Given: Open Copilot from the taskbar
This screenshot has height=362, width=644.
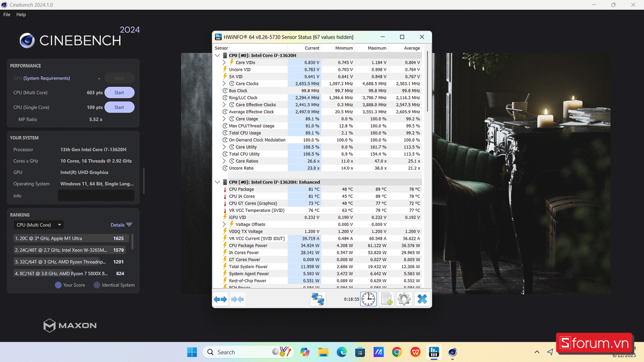Looking at the screenshot, I should (x=305, y=352).
